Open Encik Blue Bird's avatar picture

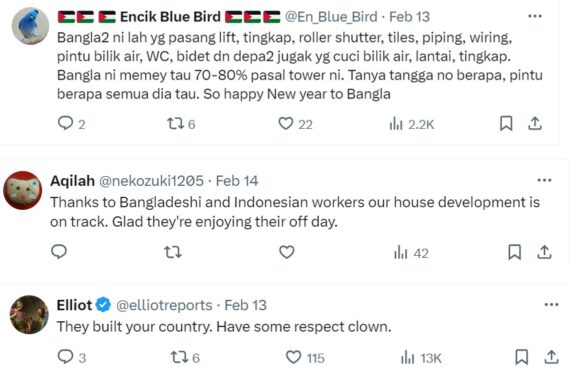(x=30, y=26)
